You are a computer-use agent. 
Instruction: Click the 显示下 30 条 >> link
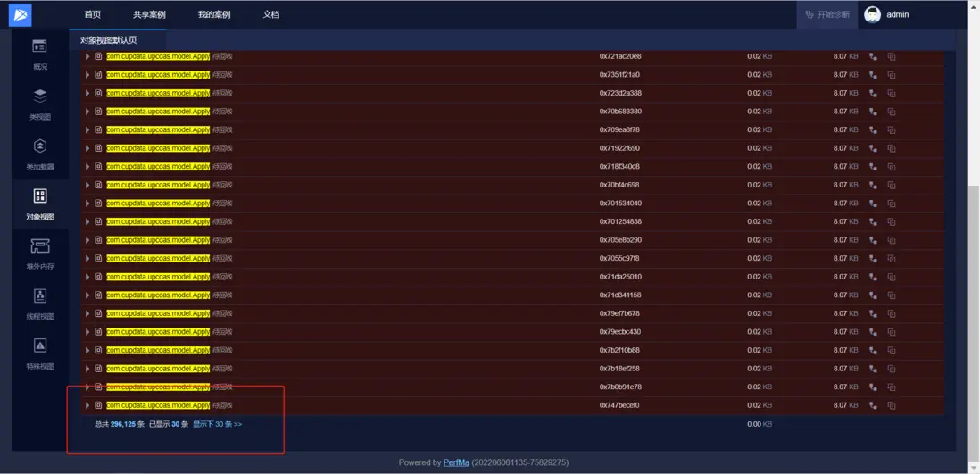point(217,424)
